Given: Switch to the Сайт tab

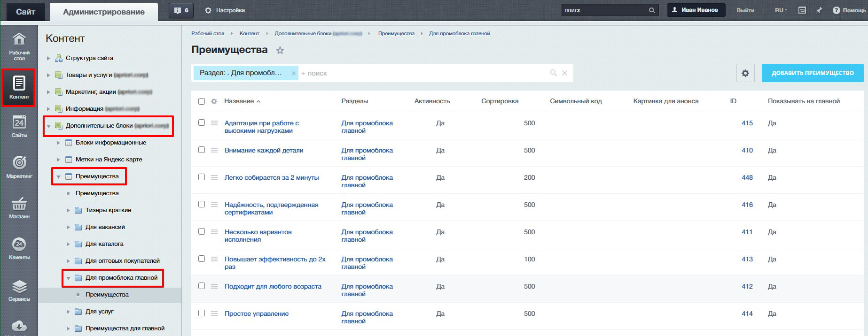Looking at the screenshot, I should tap(25, 12).
